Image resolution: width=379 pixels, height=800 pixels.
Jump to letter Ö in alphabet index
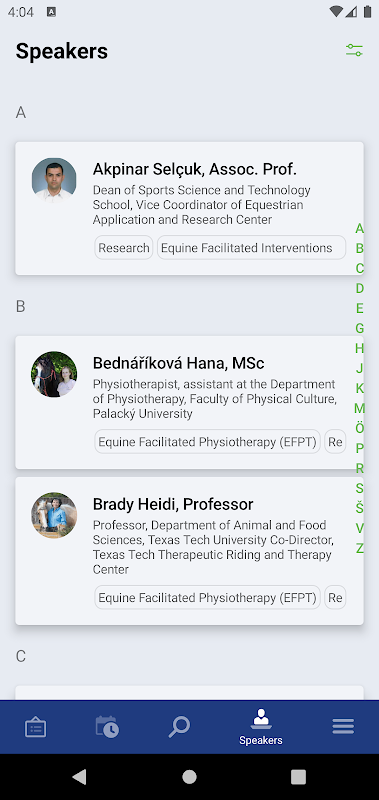[x=360, y=428]
